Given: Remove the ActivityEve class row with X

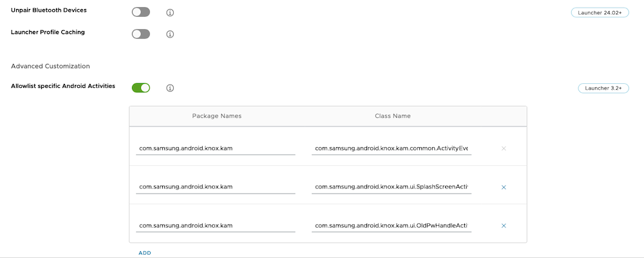Looking at the screenshot, I should 504,148.
